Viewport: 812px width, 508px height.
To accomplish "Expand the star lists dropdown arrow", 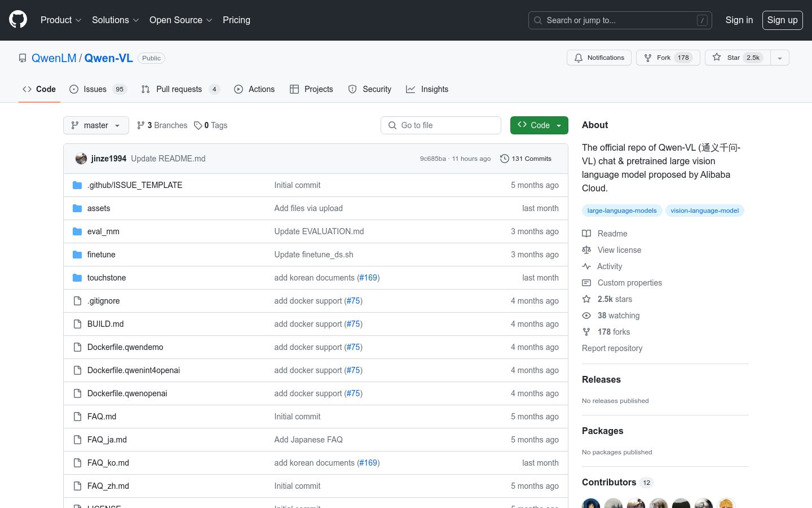I will click(x=780, y=58).
